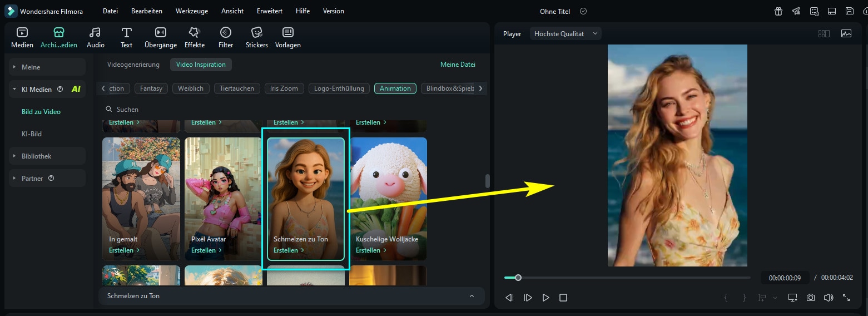Image resolution: width=868 pixels, height=316 pixels.
Task: Click the volume speaker icon
Action: [829, 298]
